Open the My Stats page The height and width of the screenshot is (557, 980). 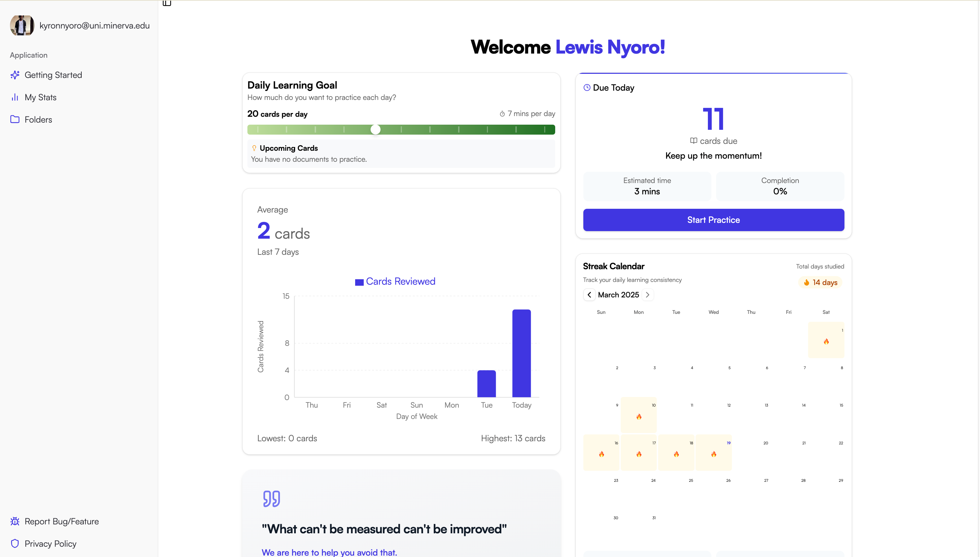40,97
